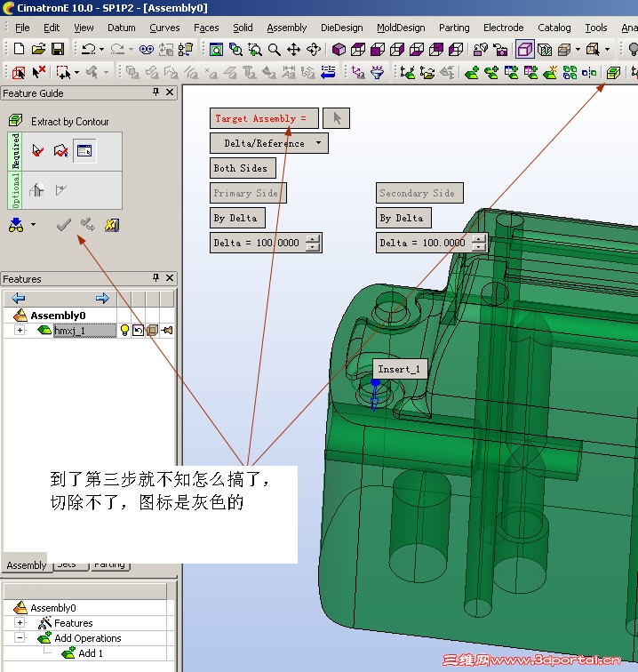This screenshot has width=638, height=672.
Task: Increase the primary Delta spinner value
Action: [x=313, y=239]
